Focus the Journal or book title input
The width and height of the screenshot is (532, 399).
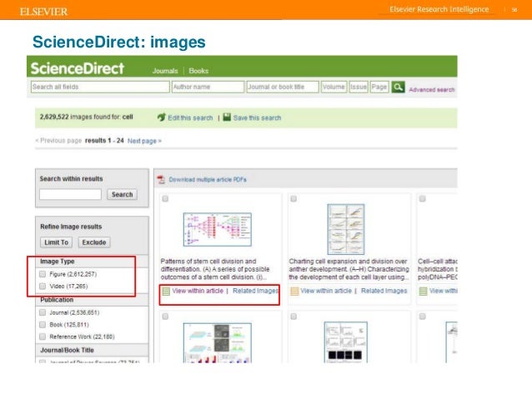(283, 87)
